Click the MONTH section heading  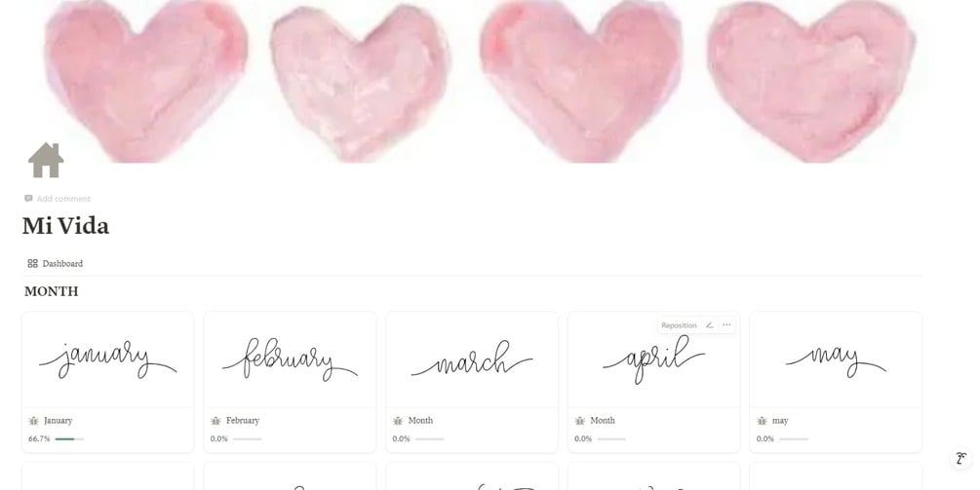pos(52,291)
